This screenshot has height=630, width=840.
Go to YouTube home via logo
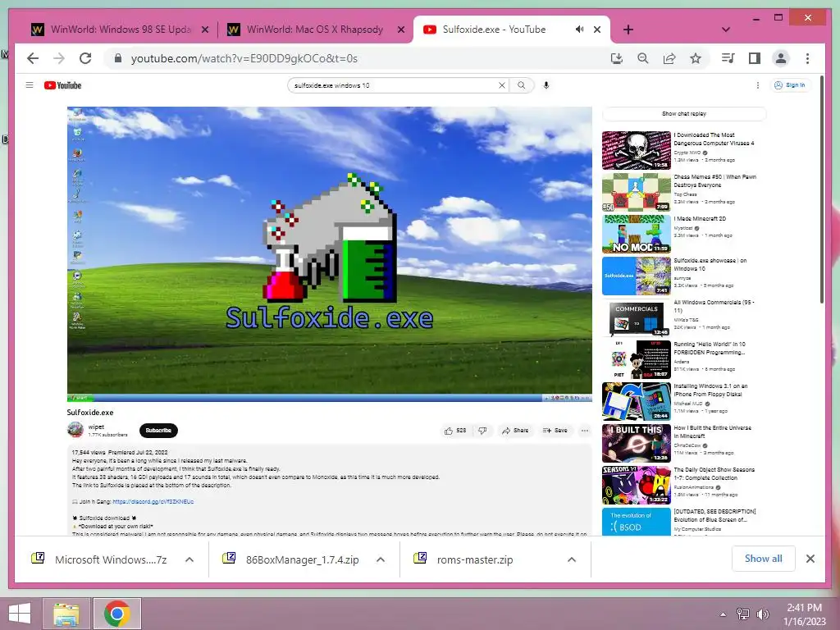coord(62,85)
